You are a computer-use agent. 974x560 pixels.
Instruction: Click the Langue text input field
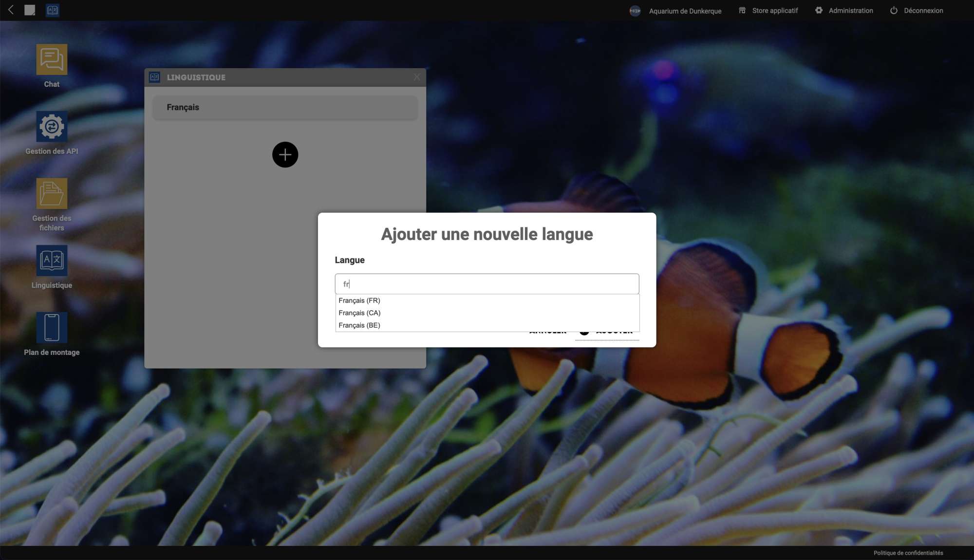point(487,284)
